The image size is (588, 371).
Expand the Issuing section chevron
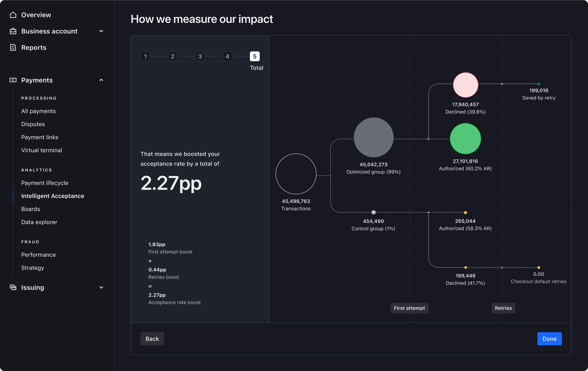[x=101, y=288]
